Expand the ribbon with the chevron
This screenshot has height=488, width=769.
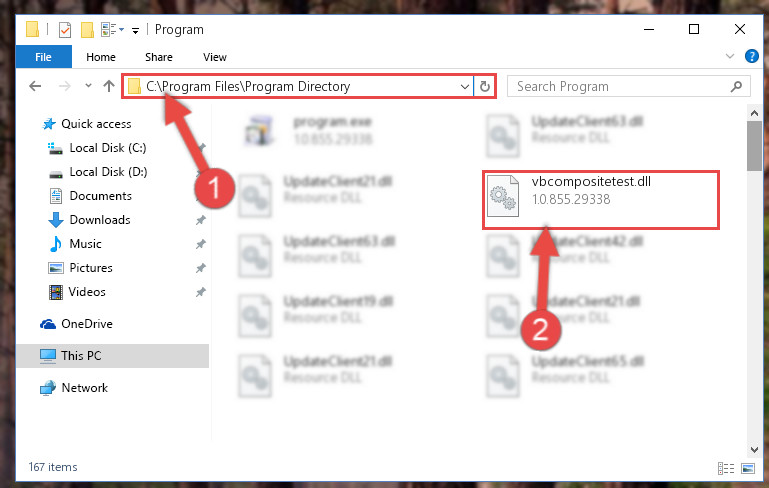click(730, 56)
